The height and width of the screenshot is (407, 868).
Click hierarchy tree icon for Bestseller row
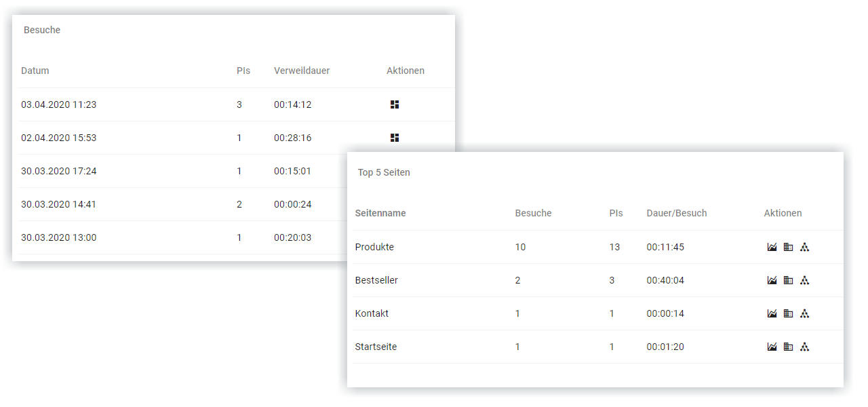pyautogui.click(x=804, y=280)
